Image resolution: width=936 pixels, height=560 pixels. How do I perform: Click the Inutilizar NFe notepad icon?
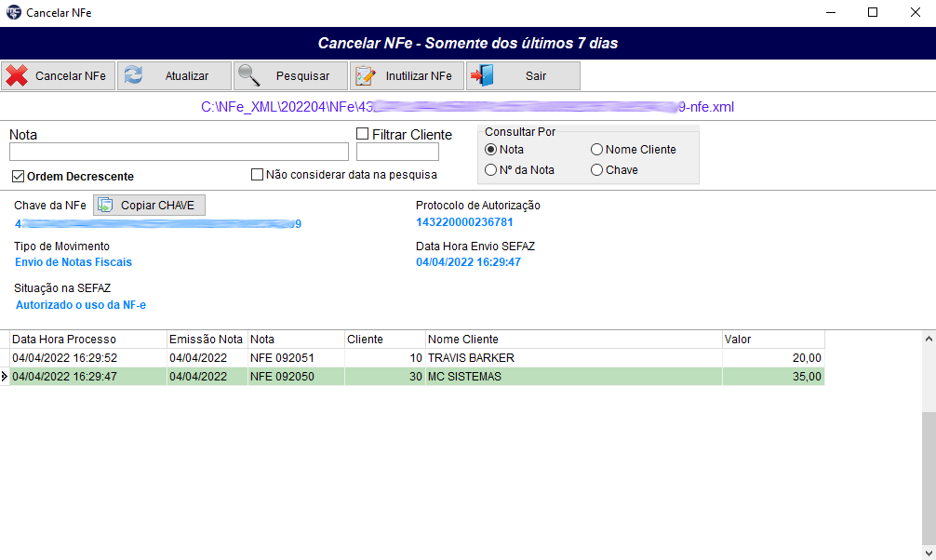point(365,76)
